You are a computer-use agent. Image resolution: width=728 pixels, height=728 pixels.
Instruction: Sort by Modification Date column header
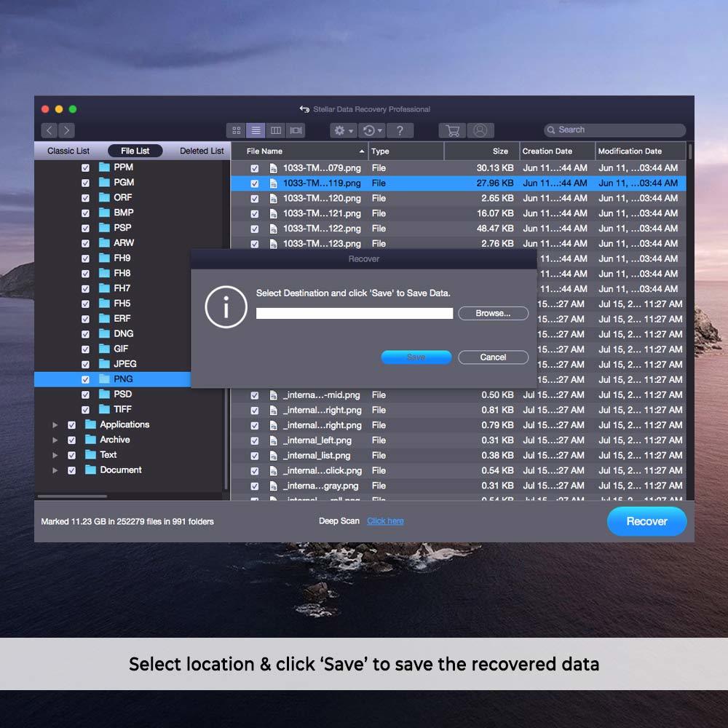pyautogui.click(x=640, y=151)
